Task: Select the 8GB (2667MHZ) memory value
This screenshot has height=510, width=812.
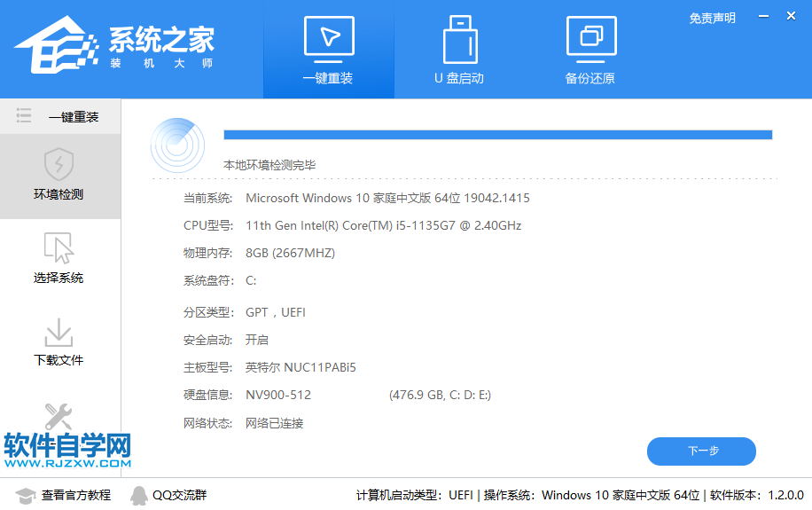Action: (290, 253)
